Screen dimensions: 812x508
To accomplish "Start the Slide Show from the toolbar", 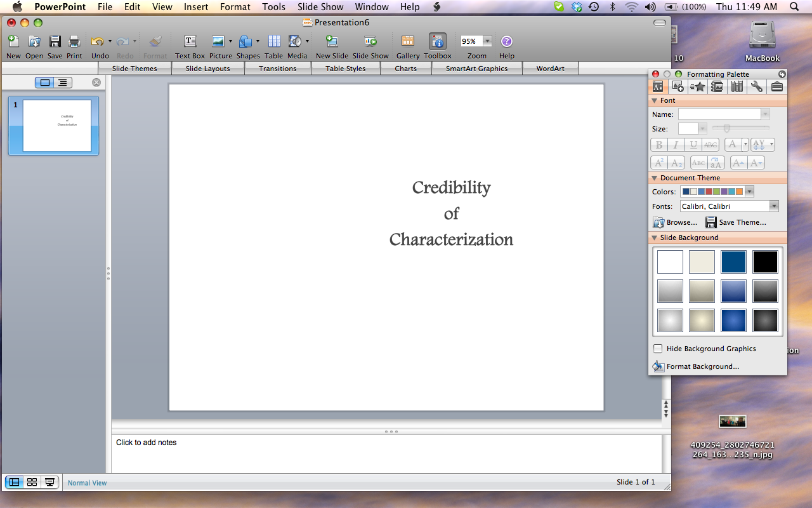I will [370, 41].
